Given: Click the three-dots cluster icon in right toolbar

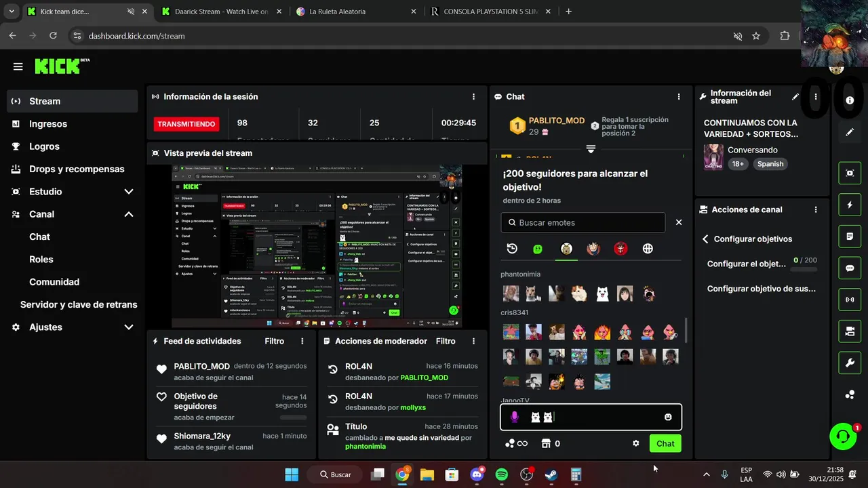Looking at the screenshot, I should click(850, 395).
